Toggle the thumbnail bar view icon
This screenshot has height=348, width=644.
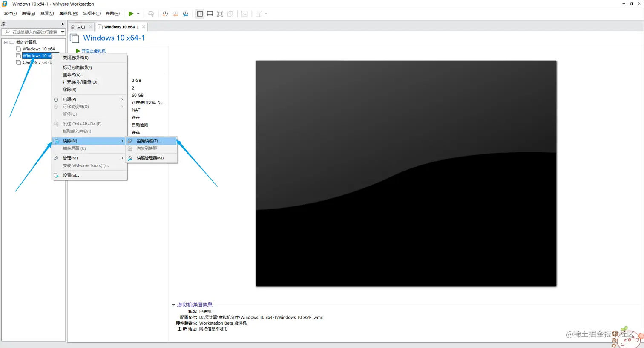point(210,14)
